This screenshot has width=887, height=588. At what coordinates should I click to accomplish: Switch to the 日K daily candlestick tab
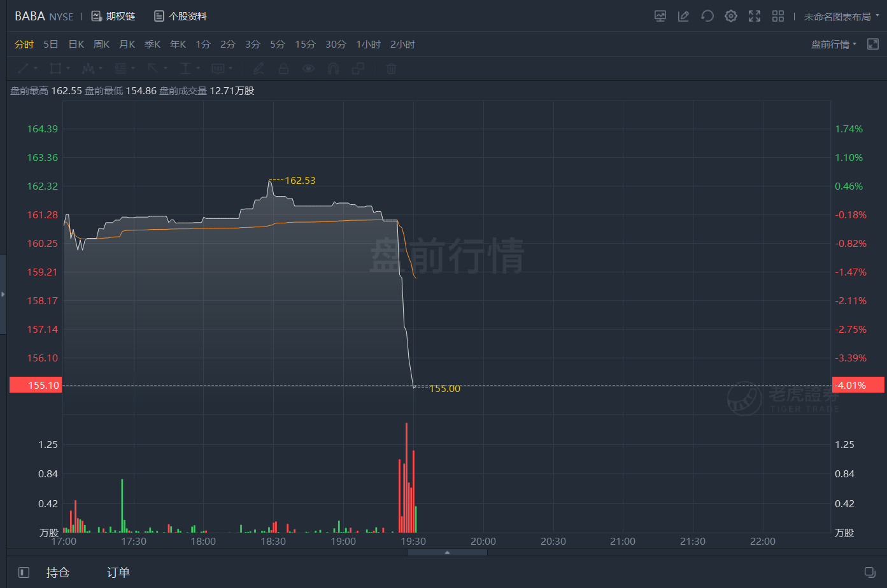point(76,44)
